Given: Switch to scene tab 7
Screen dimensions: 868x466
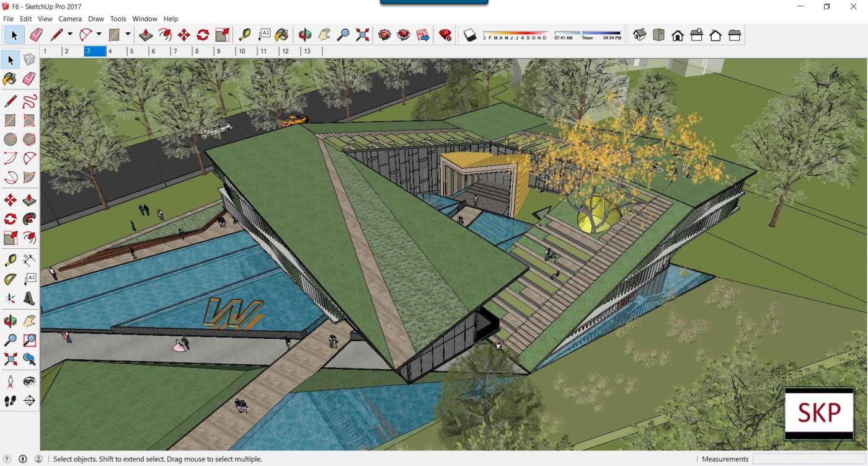Looking at the screenshot, I should [175, 51].
